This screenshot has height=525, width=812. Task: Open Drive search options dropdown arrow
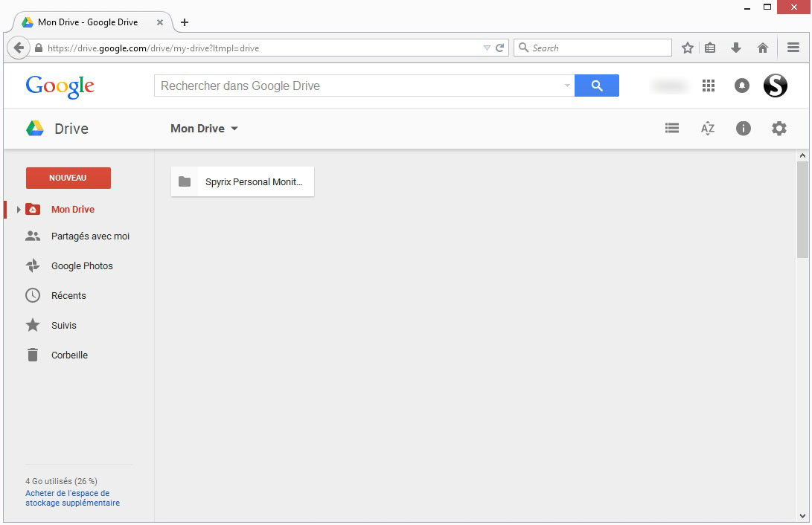[567, 86]
